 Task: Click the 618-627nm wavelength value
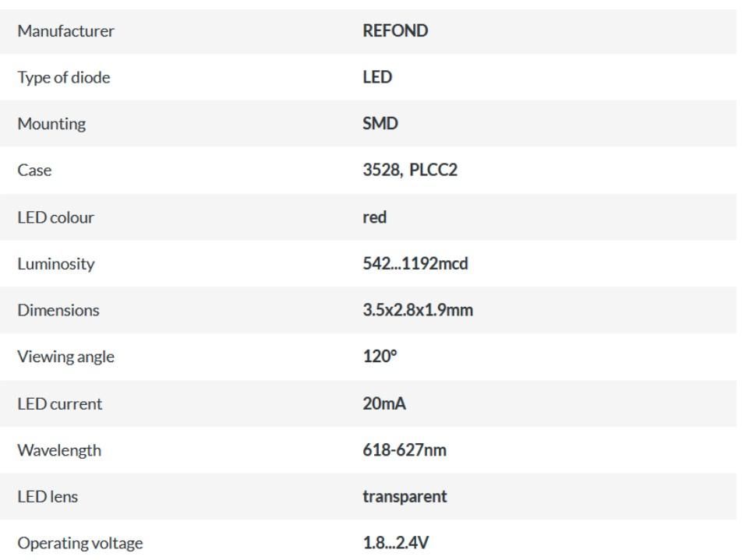point(405,450)
